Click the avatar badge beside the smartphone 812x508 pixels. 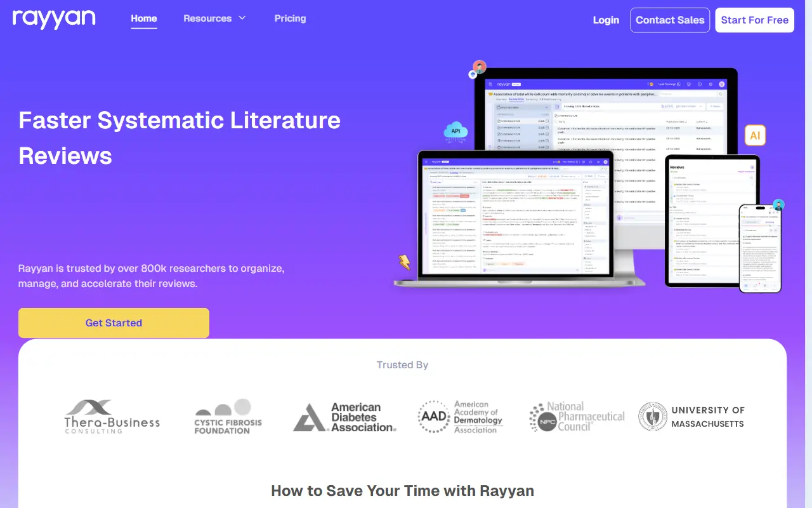click(778, 205)
